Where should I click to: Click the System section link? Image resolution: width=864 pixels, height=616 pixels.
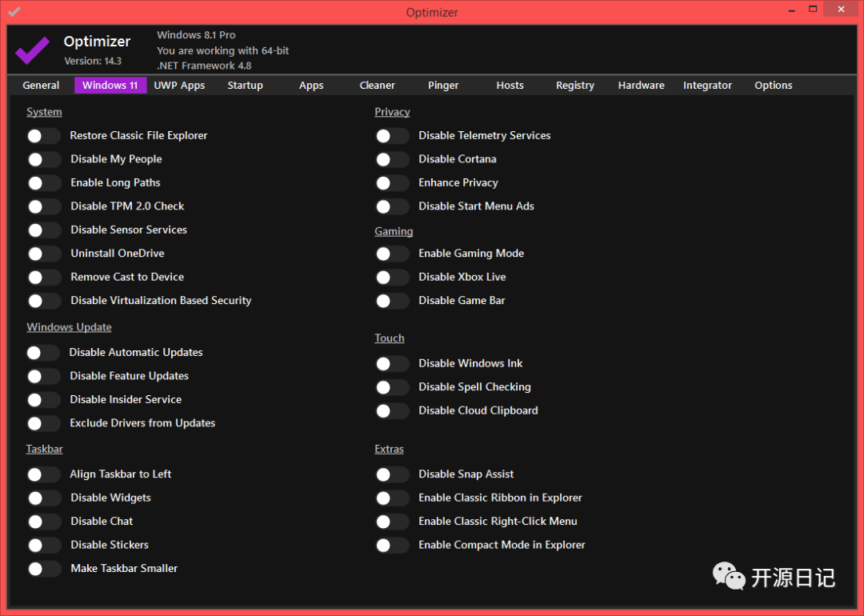pyautogui.click(x=44, y=112)
